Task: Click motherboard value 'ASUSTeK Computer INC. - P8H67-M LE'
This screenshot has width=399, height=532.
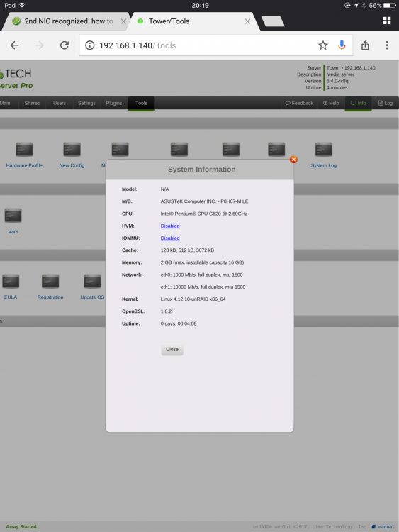Action: click(204, 201)
